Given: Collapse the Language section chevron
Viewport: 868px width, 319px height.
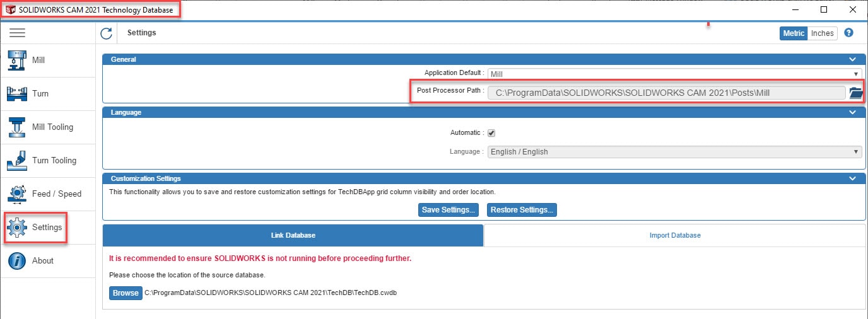Looking at the screenshot, I should (x=852, y=112).
